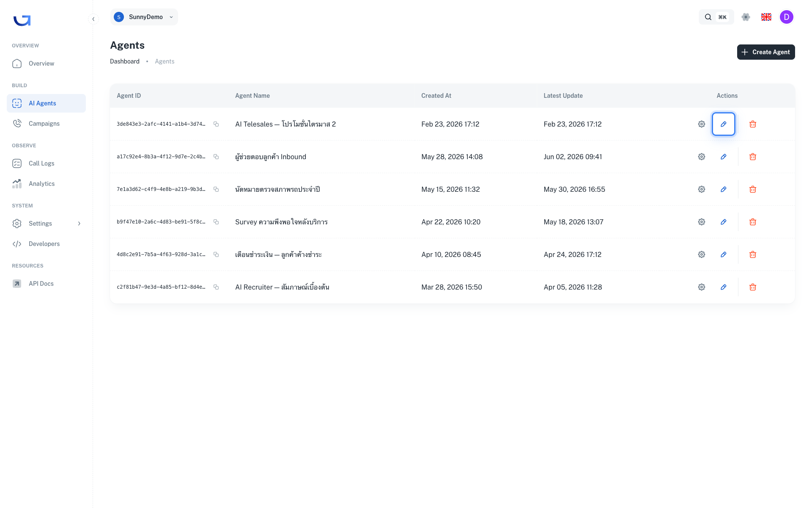Delete agent created Apr 10, 2026

pos(753,254)
